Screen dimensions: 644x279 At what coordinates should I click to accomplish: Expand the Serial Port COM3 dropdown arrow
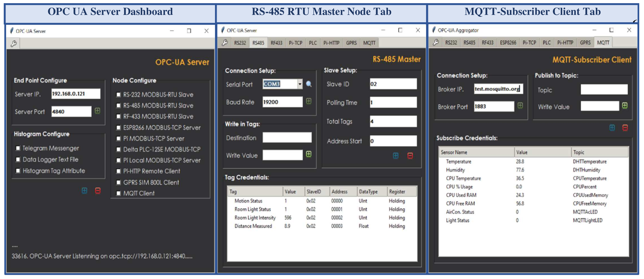pos(300,84)
